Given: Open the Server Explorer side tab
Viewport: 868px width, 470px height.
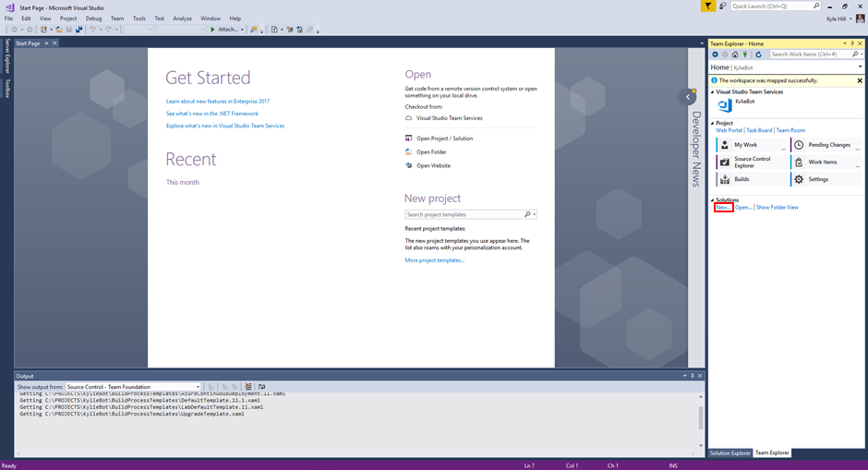Looking at the screenshot, I should [x=7, y=56].
